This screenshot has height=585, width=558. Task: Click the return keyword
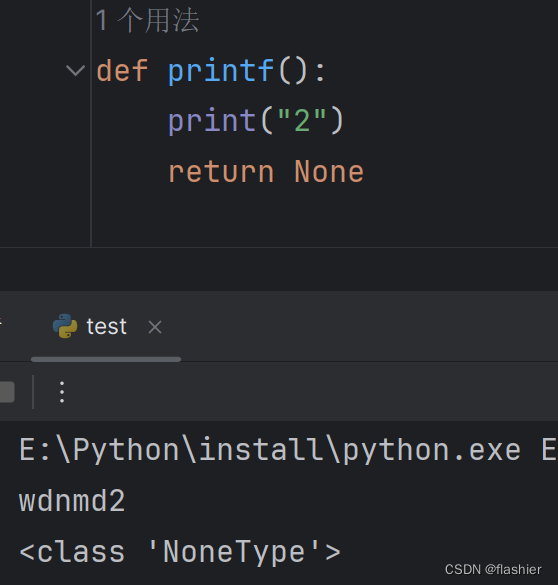[221, 172]
